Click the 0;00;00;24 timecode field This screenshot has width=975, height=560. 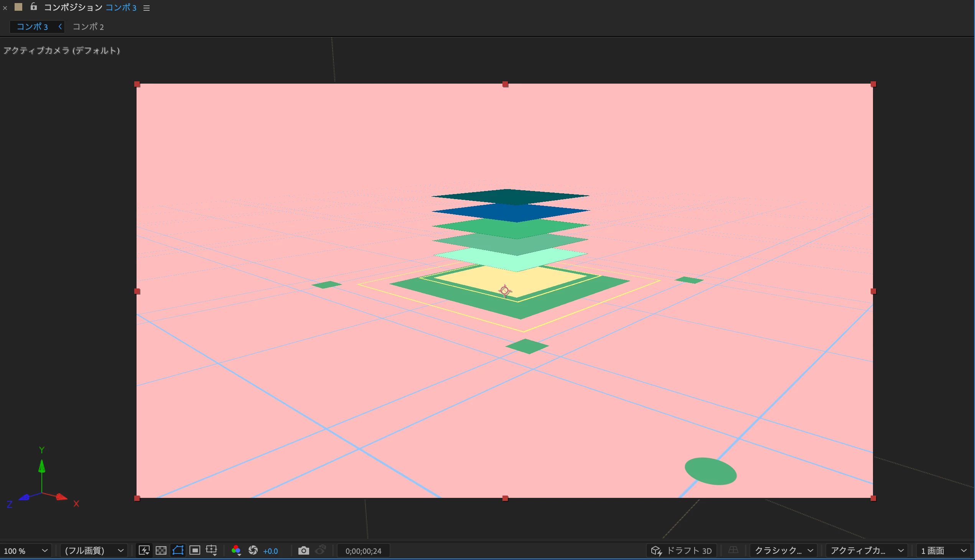(363, 551)
